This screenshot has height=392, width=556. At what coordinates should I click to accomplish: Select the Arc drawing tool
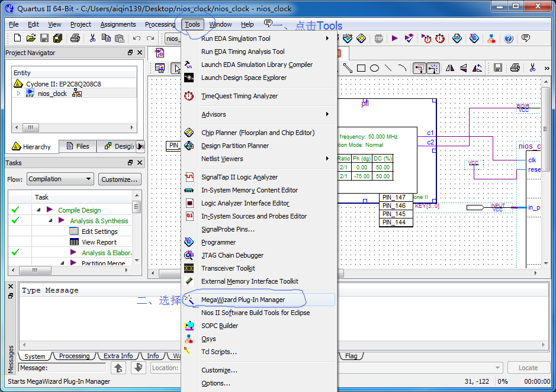pos(401,68)
